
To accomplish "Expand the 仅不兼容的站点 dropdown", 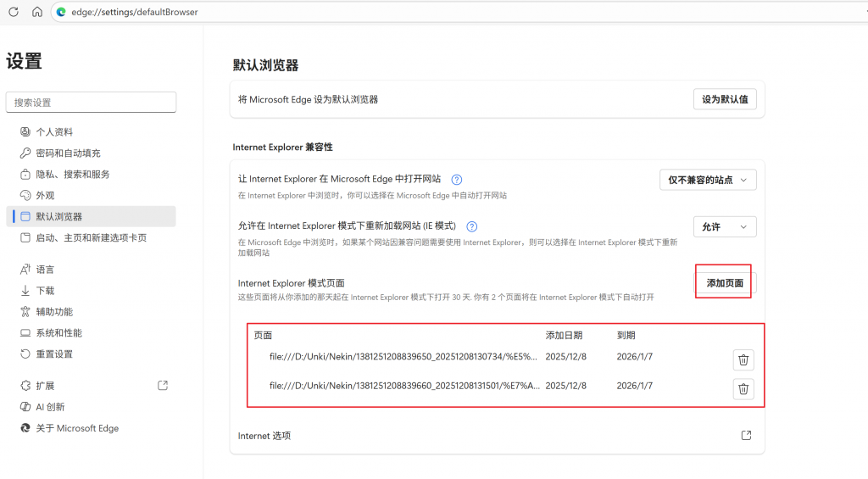I will 708,180.
